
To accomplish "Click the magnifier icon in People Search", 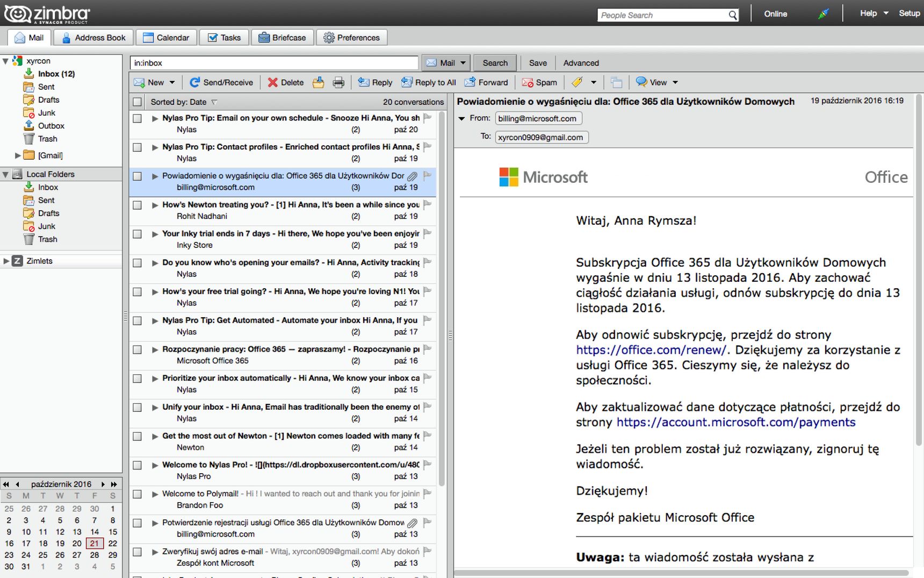I will [733, 15].
